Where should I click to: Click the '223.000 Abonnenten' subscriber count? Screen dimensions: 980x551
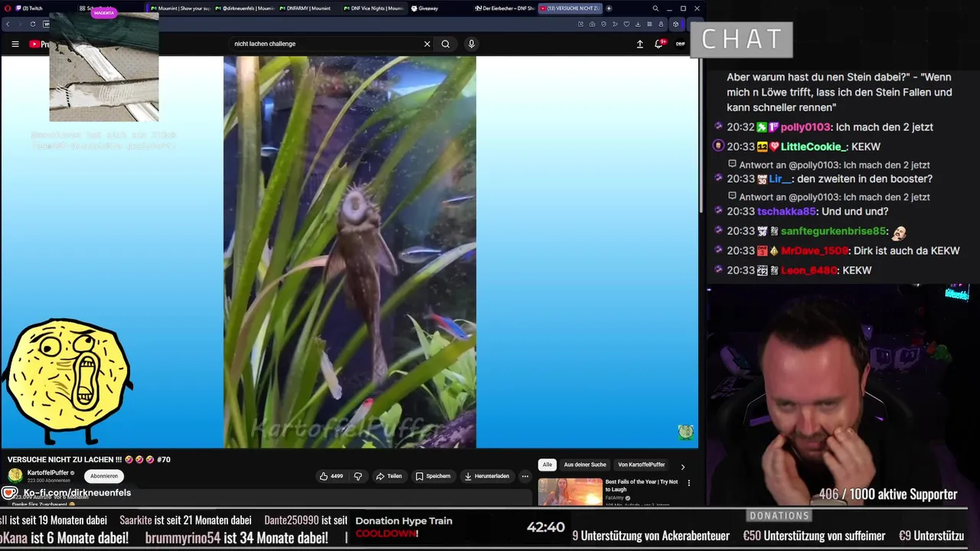pyautogui.click(x=49, y=481)
